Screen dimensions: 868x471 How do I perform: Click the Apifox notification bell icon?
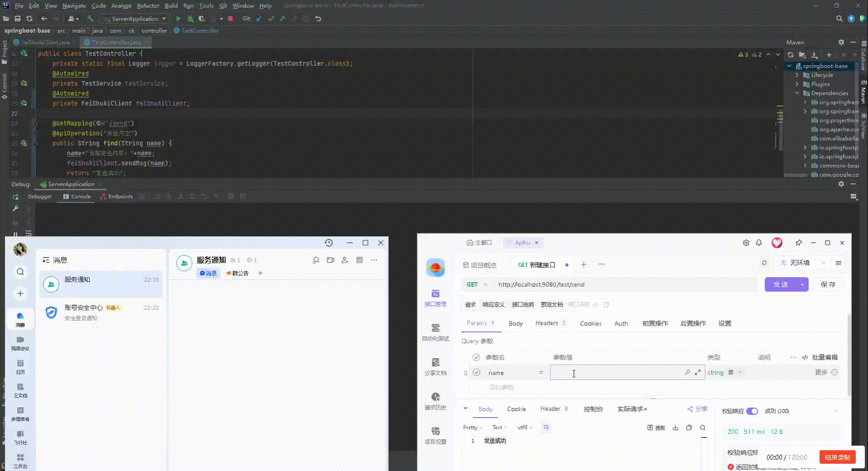pos(759,243)
